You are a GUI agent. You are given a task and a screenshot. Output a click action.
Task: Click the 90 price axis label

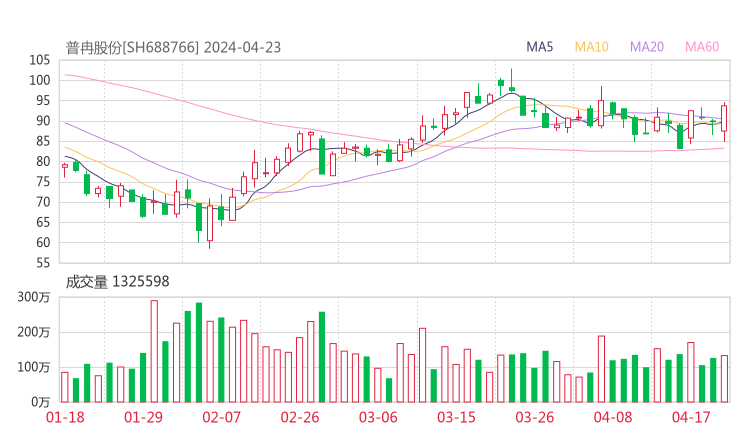click(43, 121)
